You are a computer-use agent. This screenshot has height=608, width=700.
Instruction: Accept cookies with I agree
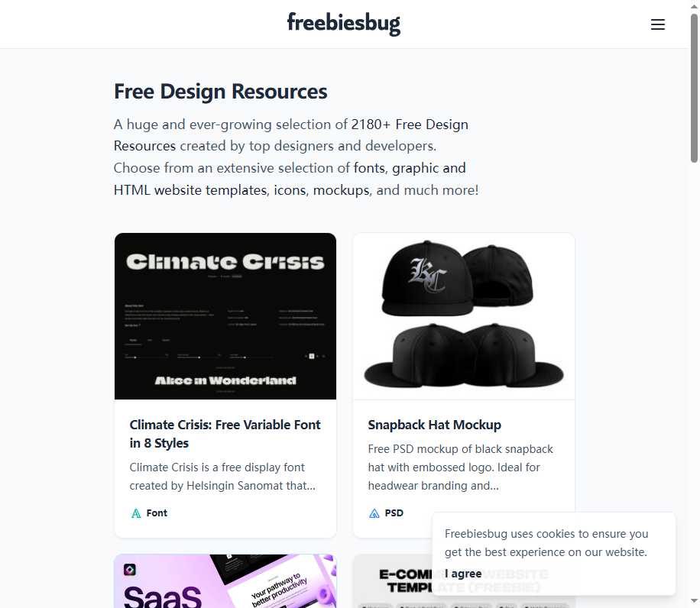pos(463,574)
